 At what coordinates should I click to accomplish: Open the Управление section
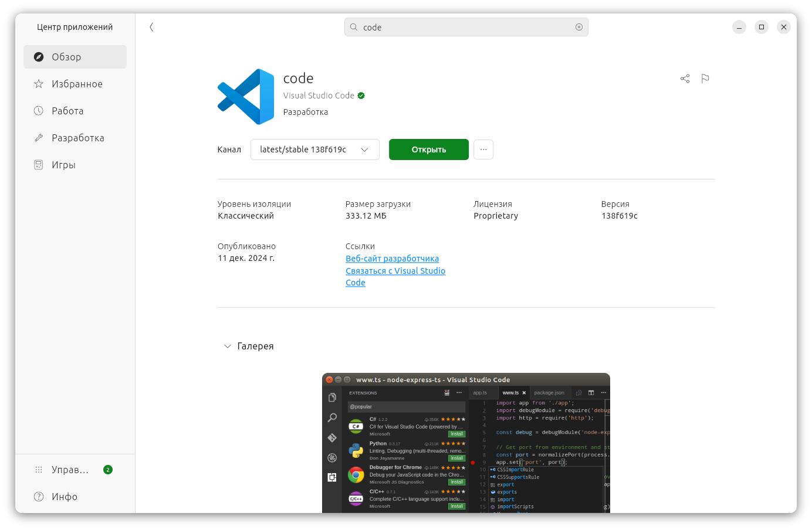75,470
